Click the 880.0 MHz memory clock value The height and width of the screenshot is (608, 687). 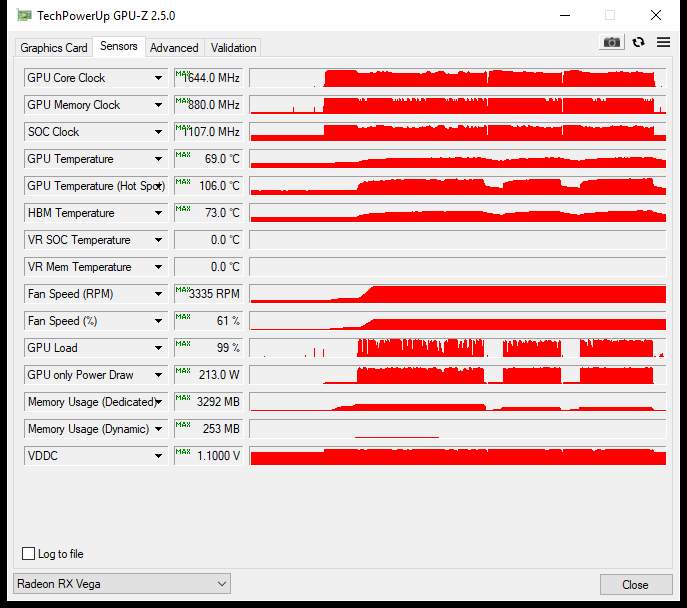(x=209, y=105)
